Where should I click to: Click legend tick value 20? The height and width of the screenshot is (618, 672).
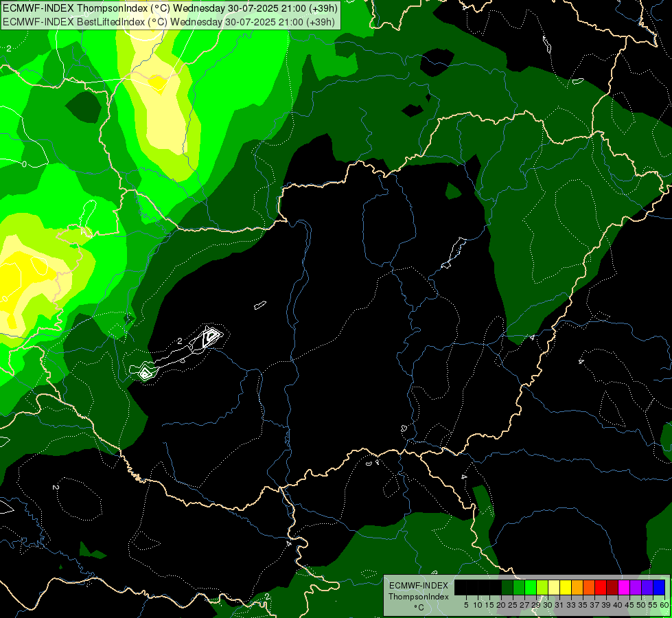click(x=501, y=605)
